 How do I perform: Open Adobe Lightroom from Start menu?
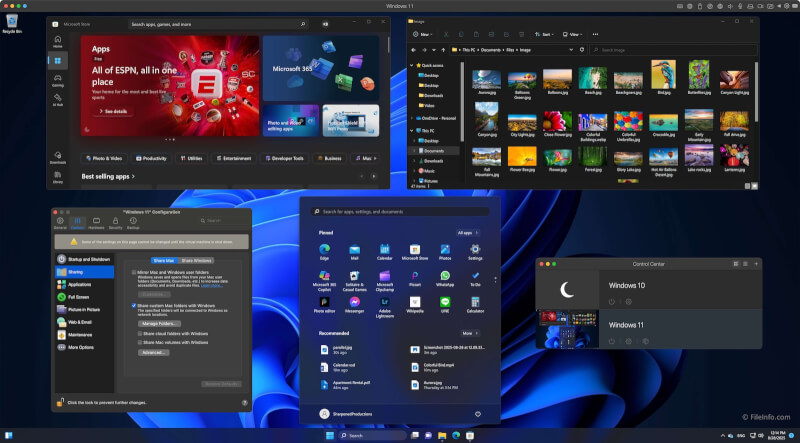pyautogui.click(x=385, y=307)
